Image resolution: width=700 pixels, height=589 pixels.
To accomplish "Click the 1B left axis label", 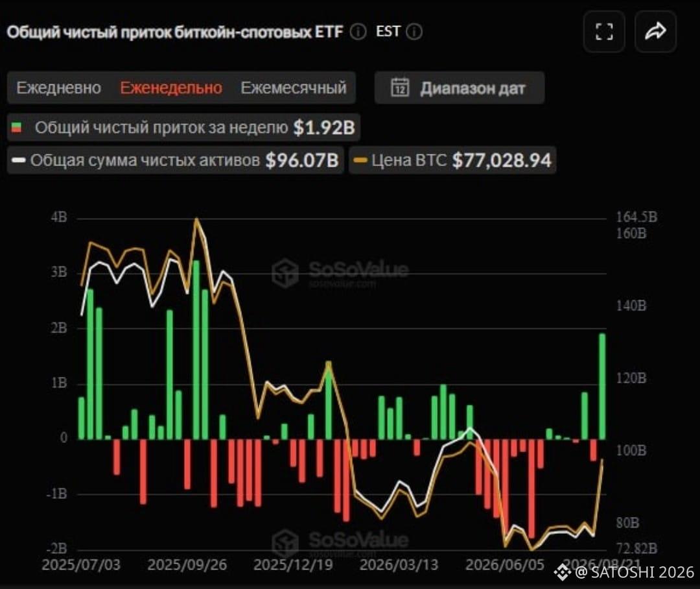I will [x=58, y=383].
